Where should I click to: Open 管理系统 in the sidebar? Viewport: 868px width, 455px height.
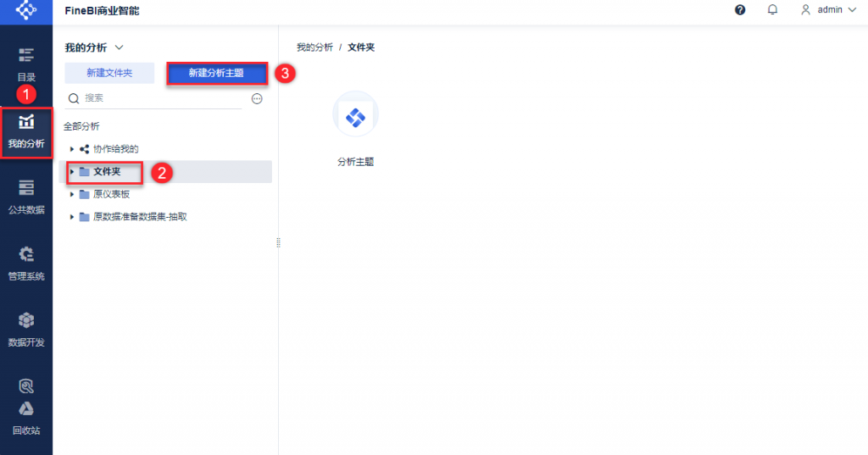click(26, 264)
